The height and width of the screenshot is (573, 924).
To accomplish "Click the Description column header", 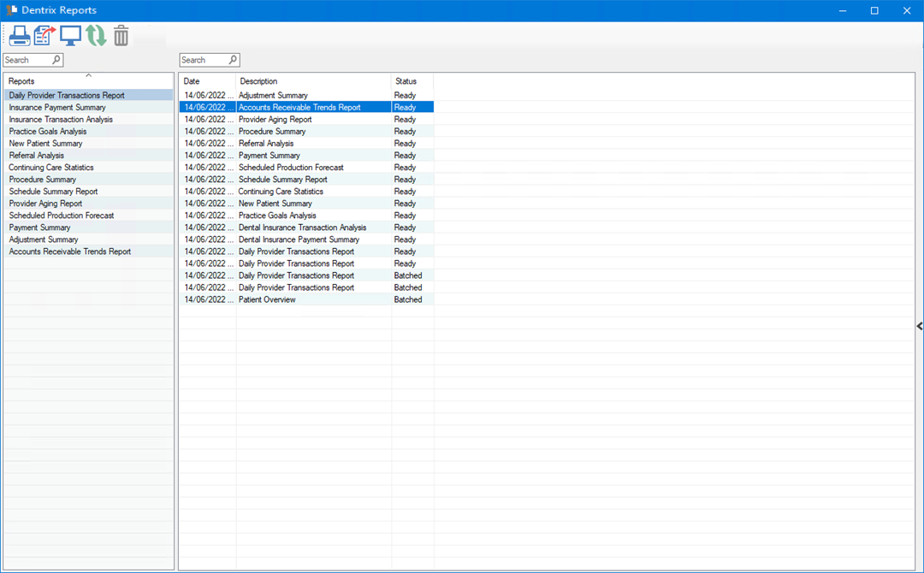I will tap(312, 81).
